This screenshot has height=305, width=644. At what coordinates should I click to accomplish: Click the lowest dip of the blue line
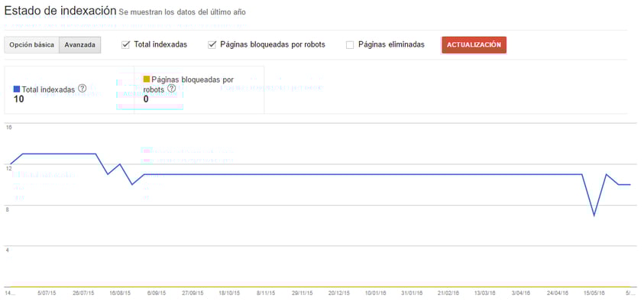594,215
